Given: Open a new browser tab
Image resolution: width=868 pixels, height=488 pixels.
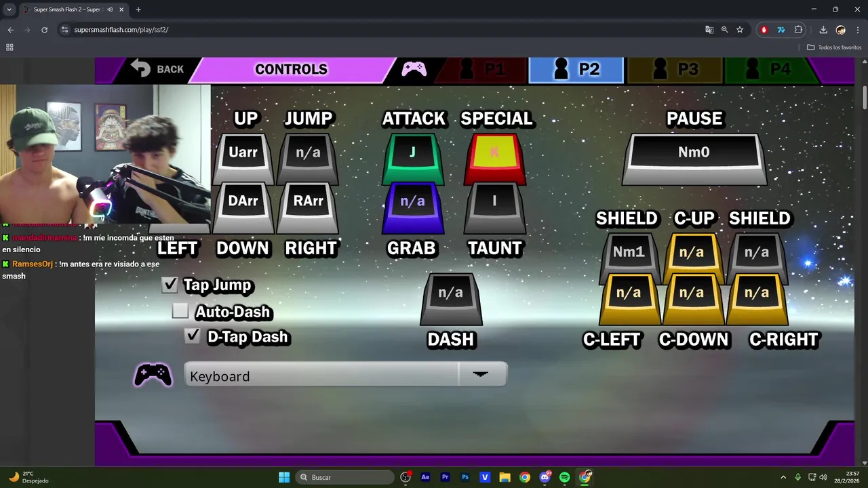Looking at the screenshot, I should click(x=138, y=9).
